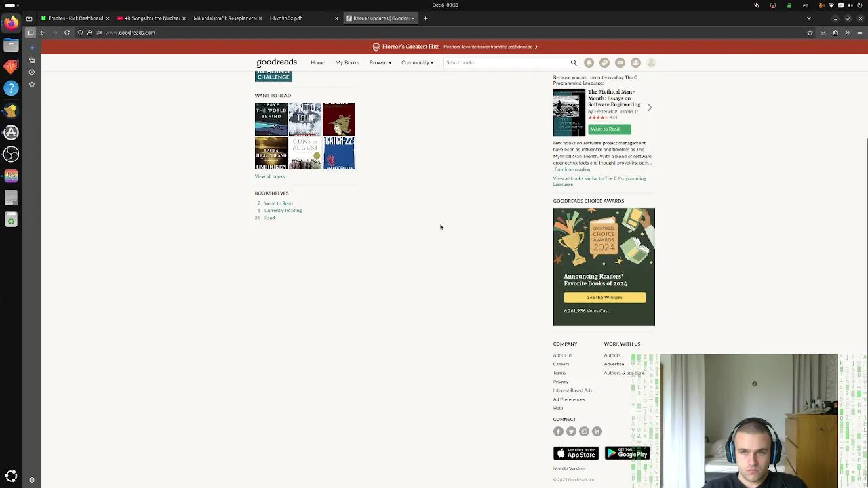Open the Goodreads discussions icon
The image size is (868, 488).
pyautogui.click(x=604, y=62)
